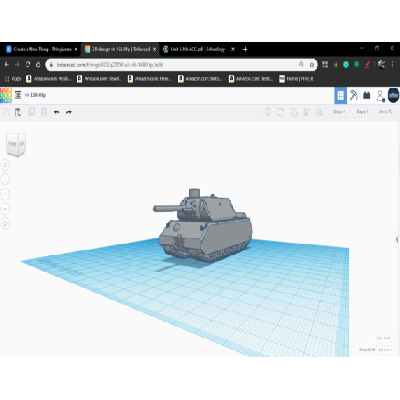400x400 pixels.
Task: Click the Tinkercad logo icon
Action: tap(6, 95)
